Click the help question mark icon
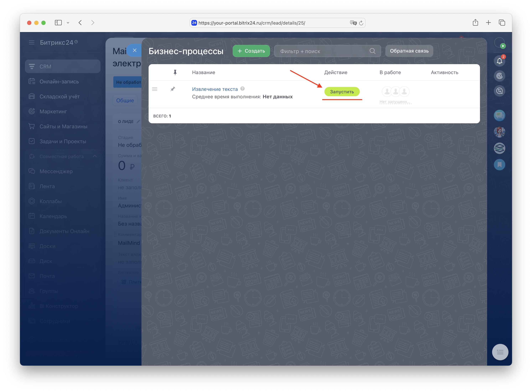Image resolution: width=532 pixels, height=392 pixels. (x=242, y=89)
